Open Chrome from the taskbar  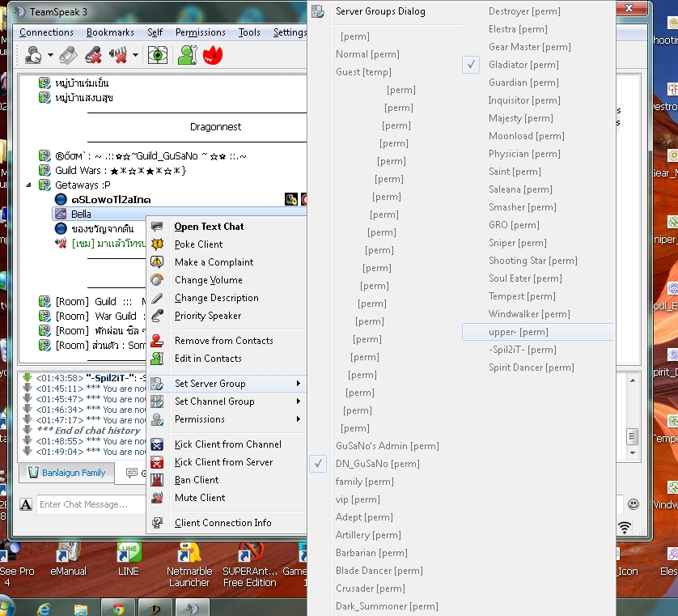(x=118, y=609)
